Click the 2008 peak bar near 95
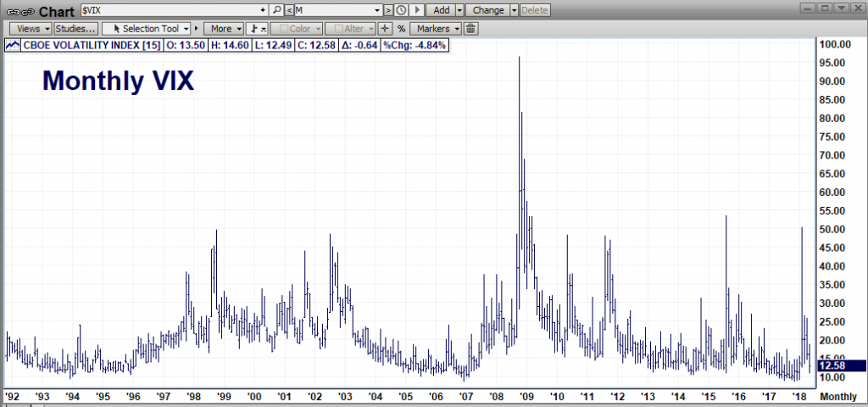 pos(519,183)
